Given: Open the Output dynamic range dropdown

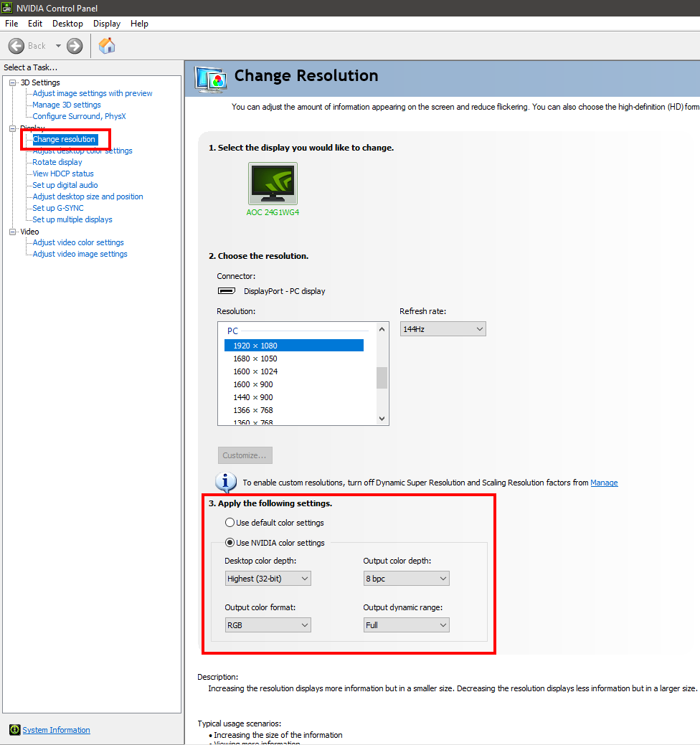Looking at the screenshot, I should 407,625.
